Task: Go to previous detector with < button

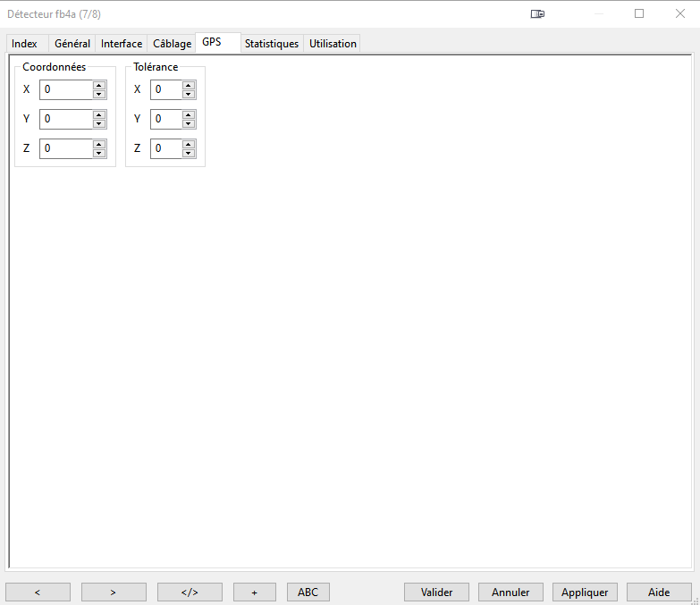Action: (38, 592)
